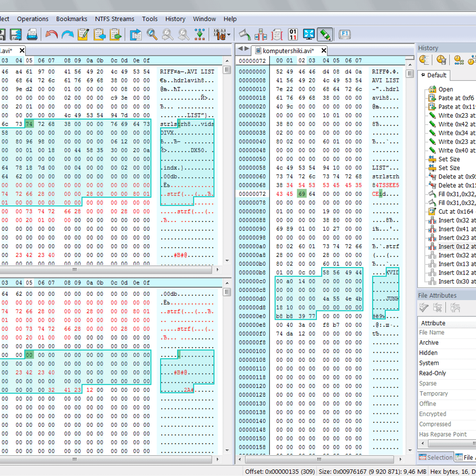Open the NTFS Streams menu

click(x=115, y=19)
